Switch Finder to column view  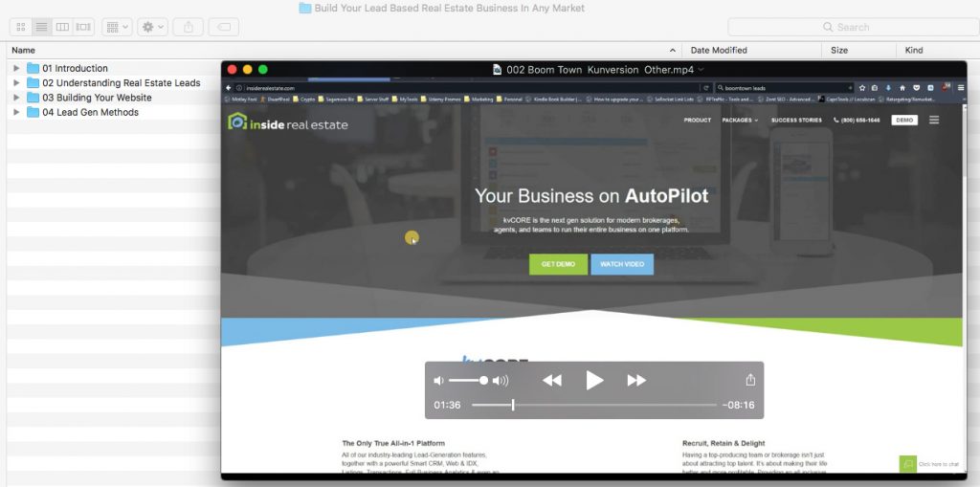click(x=62, y=27)
